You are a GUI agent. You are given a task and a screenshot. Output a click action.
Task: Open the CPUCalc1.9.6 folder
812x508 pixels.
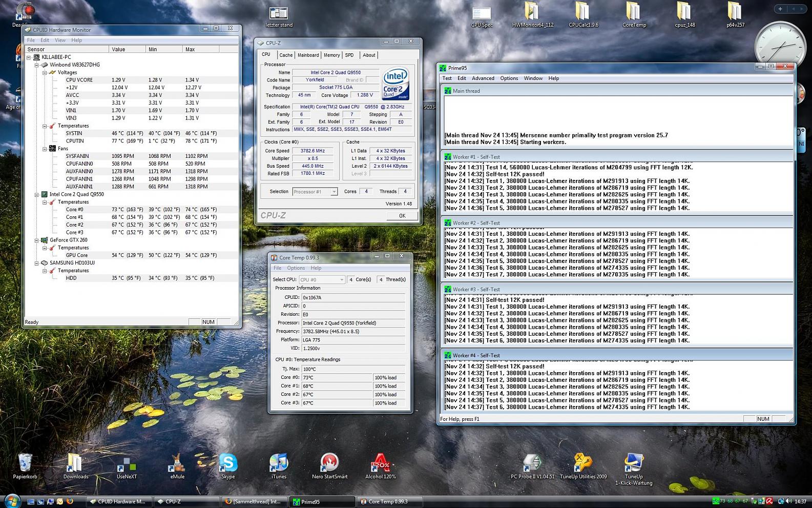click(583, 15)
